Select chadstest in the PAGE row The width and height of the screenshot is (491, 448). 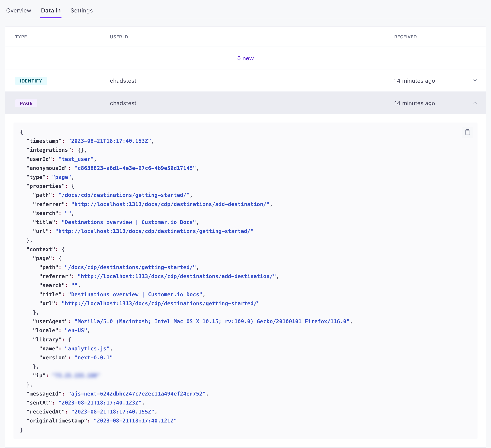123,103
